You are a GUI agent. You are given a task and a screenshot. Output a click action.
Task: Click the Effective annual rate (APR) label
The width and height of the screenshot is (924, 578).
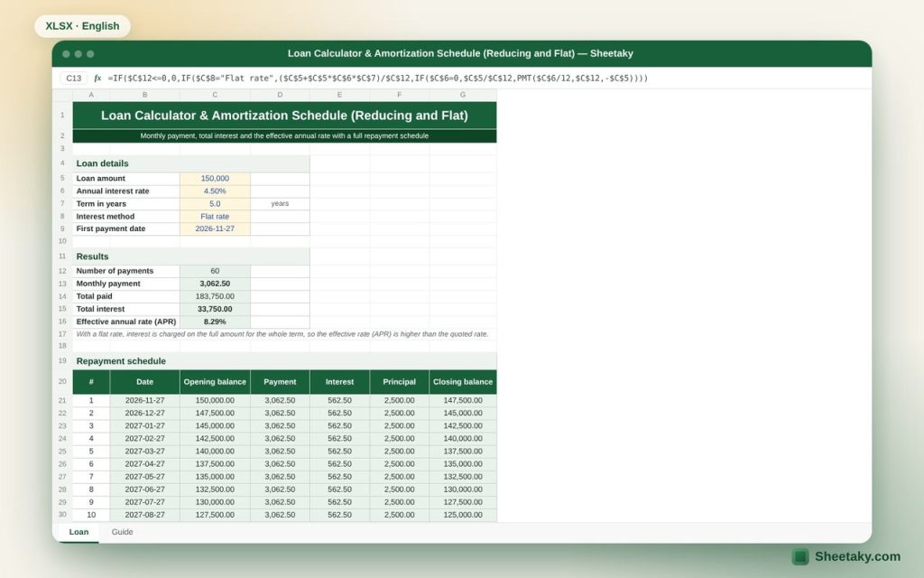[x=126, y=322]
